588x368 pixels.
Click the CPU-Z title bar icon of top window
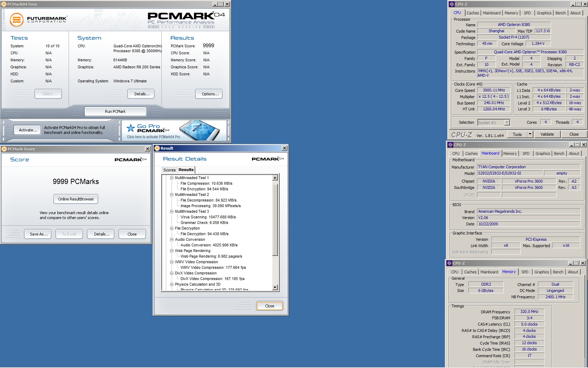(452, 4)
